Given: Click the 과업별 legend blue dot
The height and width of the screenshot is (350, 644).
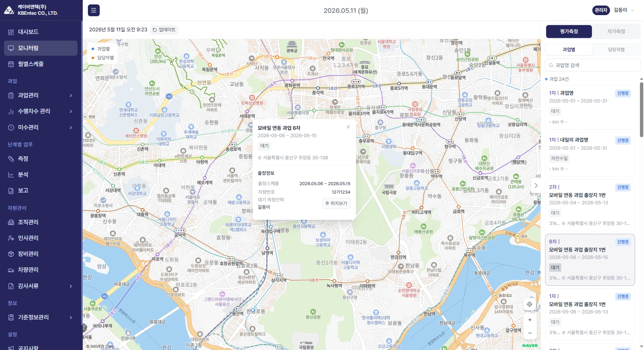Looking at the screenshot, I should (93, 49).
